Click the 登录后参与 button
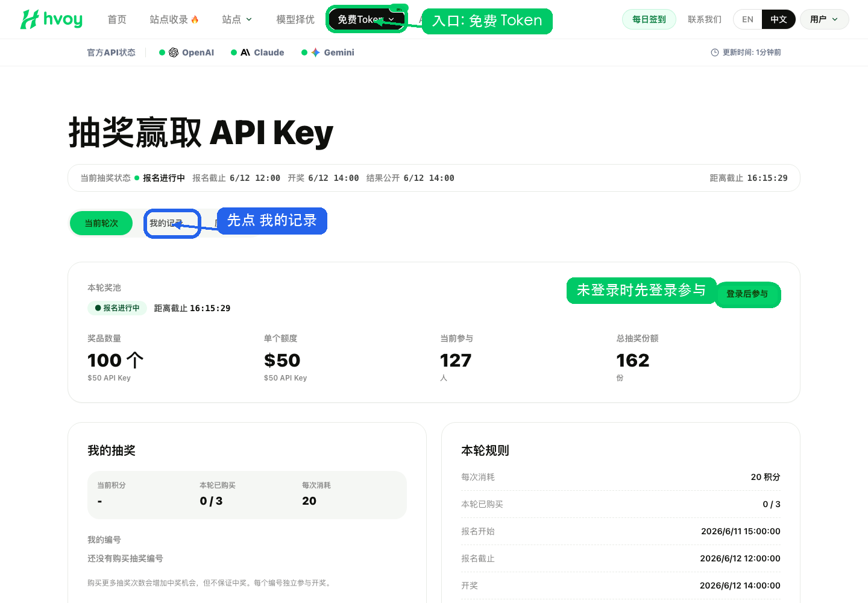 [x=747, y=294]
